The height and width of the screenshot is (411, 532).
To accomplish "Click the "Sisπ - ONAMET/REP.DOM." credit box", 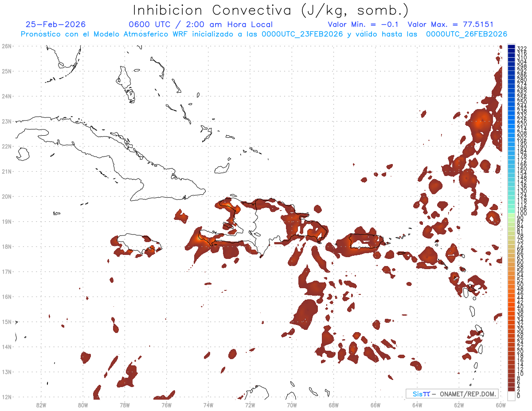I will tap(452, 394).
